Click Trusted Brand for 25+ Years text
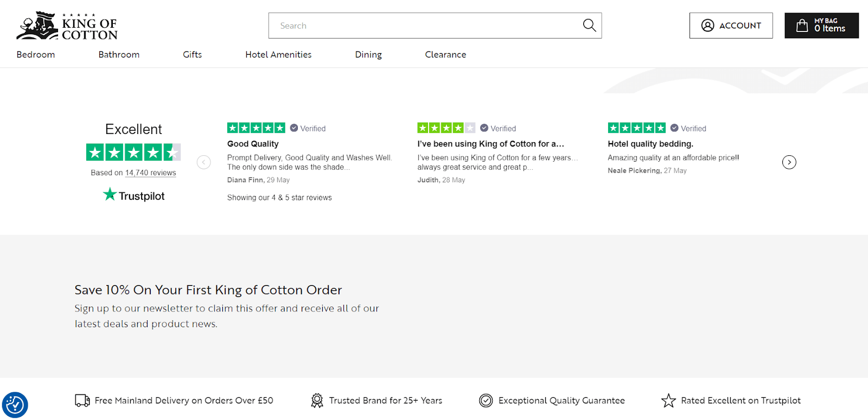Screen dimensions: 868x420 click(x=385, y=400)
